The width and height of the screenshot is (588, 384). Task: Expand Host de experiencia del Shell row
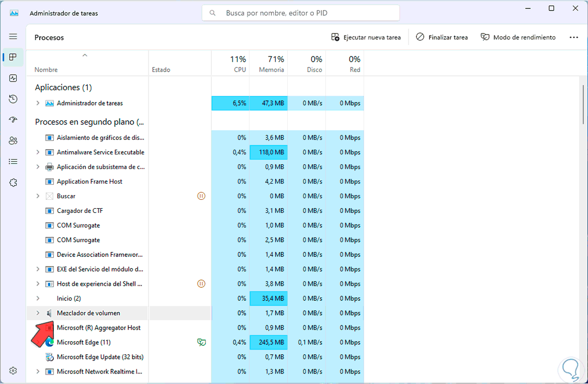pos(38,284)
